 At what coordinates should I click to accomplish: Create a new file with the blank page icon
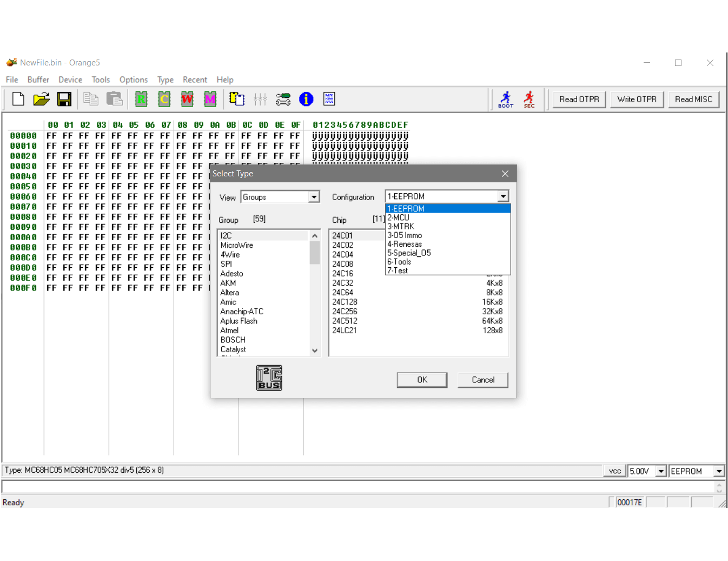point(17,99)
